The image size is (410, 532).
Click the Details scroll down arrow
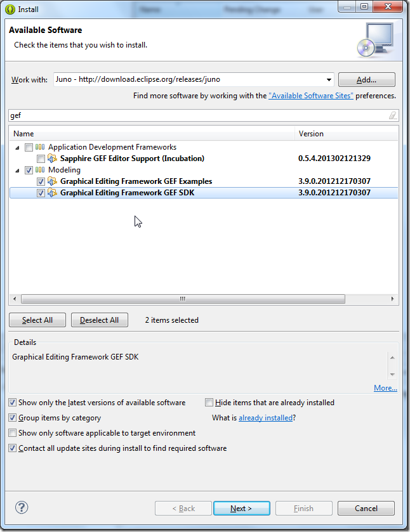(392, 375)
